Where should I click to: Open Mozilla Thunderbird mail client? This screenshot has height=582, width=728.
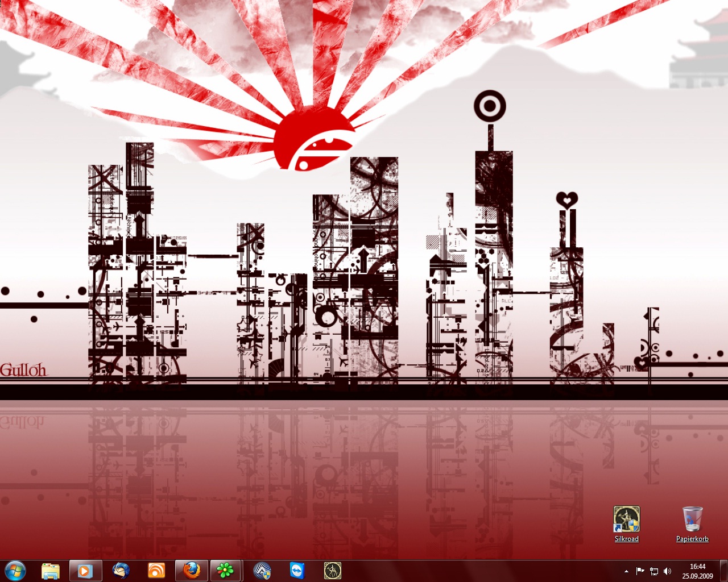point(121,571)
